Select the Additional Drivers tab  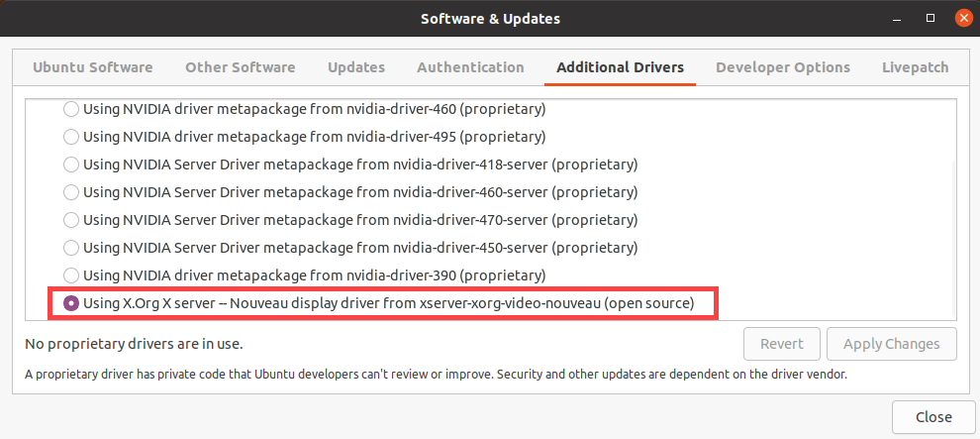point(620,67)
